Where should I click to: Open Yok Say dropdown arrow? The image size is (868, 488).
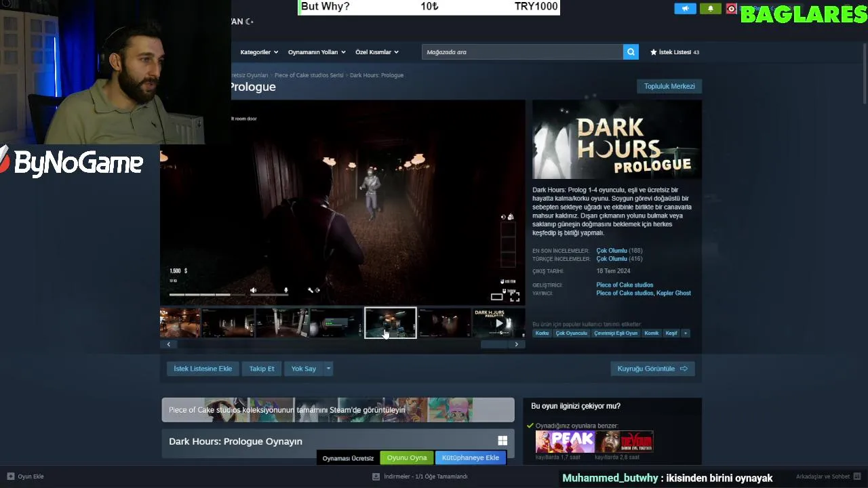(328, 369)
